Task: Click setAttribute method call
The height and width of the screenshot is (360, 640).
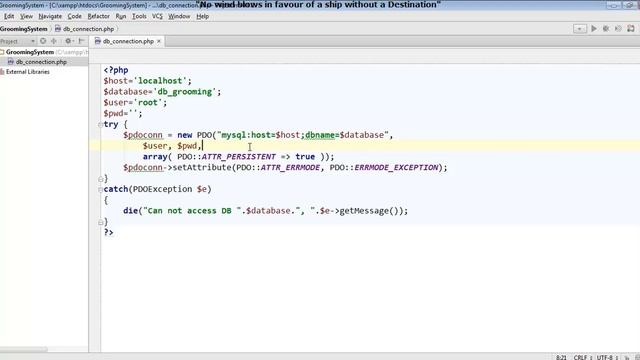Action: tap(202, 168)
